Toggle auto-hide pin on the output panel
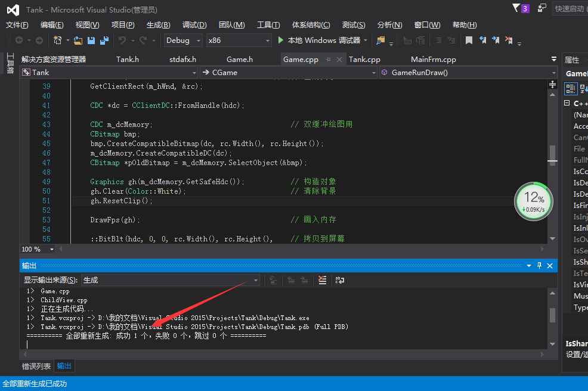588x391 pixels. tap(539, 265)
